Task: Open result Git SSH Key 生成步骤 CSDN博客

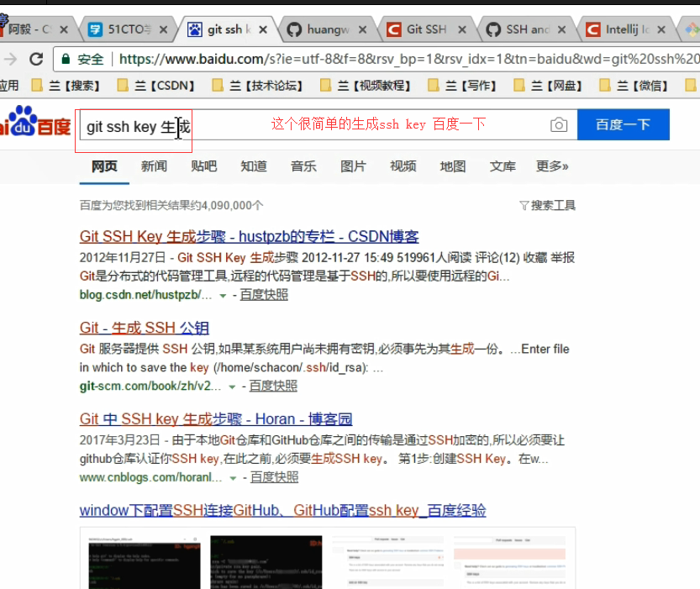Action: pyautogui.click(x=249, y=236)
